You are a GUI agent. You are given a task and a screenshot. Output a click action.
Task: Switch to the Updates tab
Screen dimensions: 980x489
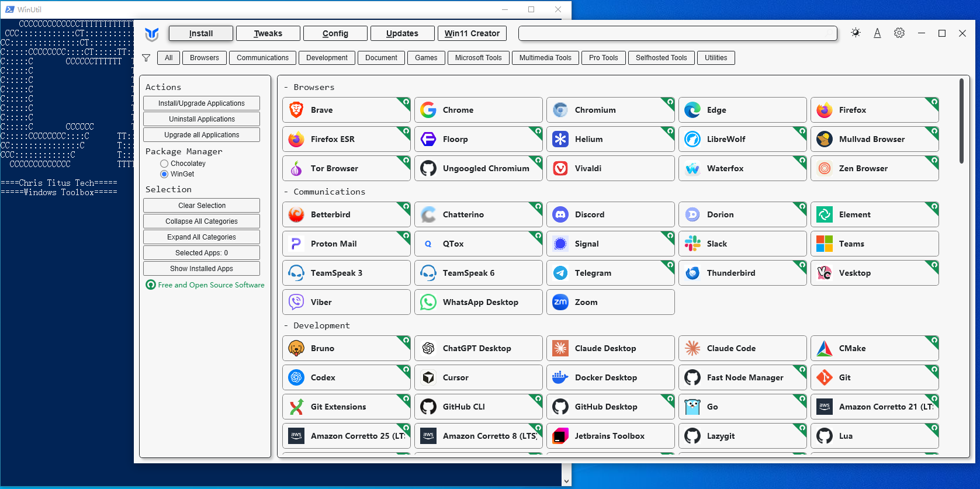(x=403, y=33)
